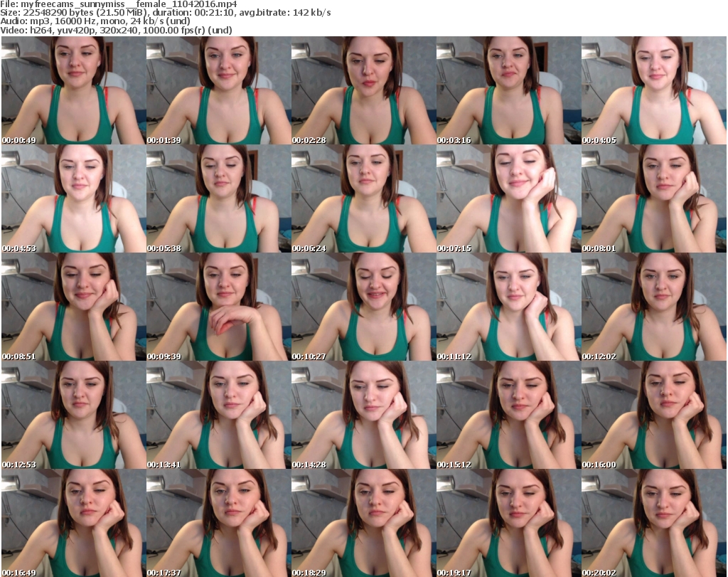Screen dimensions: 728x577
Task: Click the thumbnail at 00:16:49
Action: tap(73, 522)
